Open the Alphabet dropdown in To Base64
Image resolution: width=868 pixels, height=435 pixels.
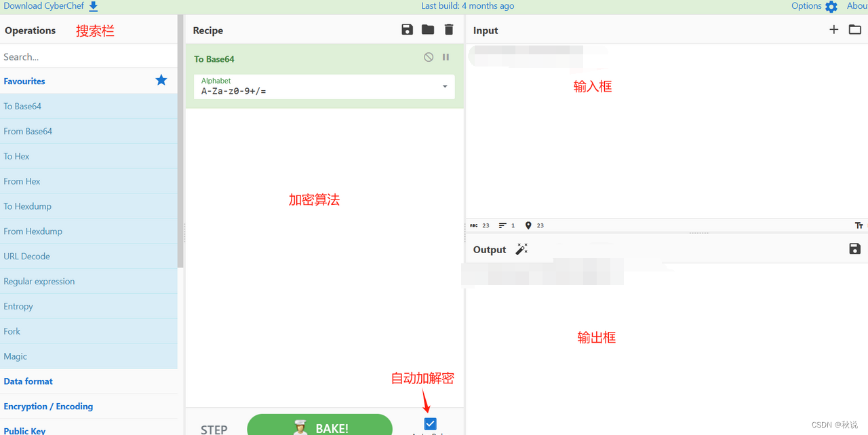tap(445, 87)
